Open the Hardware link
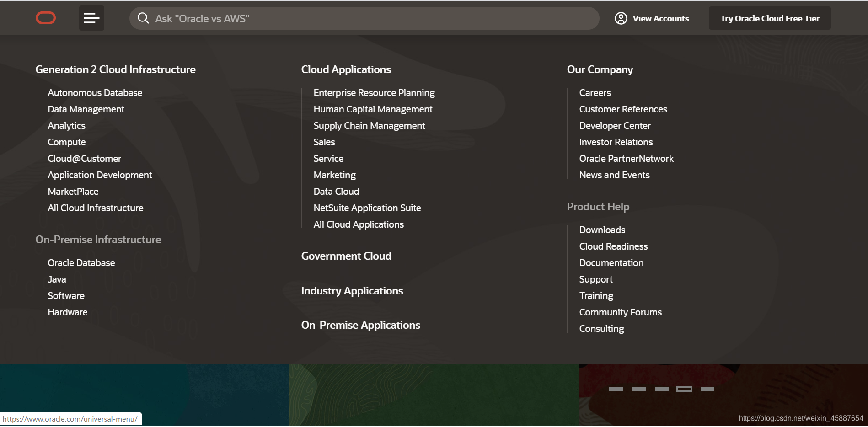 [x=68, y=312]
